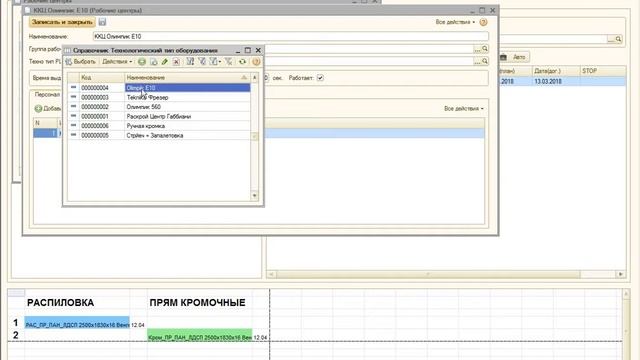Click the briefcase icon beside Авто
This screenshot has width=640, height=360.
pos(503,57)
